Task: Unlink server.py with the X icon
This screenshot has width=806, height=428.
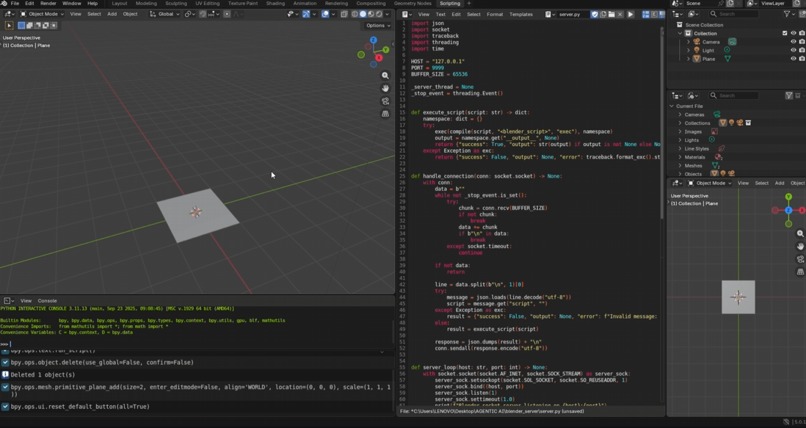Action: tap(620, 14)
